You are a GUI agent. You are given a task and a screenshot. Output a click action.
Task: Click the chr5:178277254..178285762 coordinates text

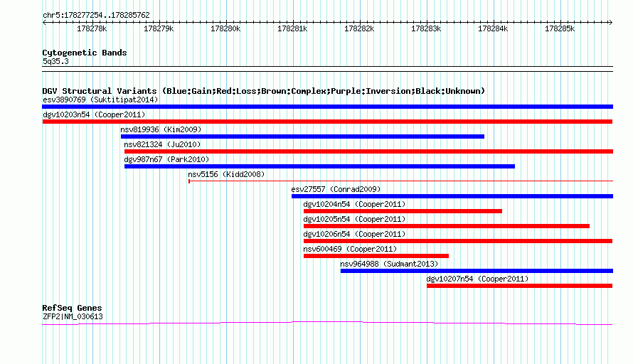pyautogui.click(x=96, y=15)
